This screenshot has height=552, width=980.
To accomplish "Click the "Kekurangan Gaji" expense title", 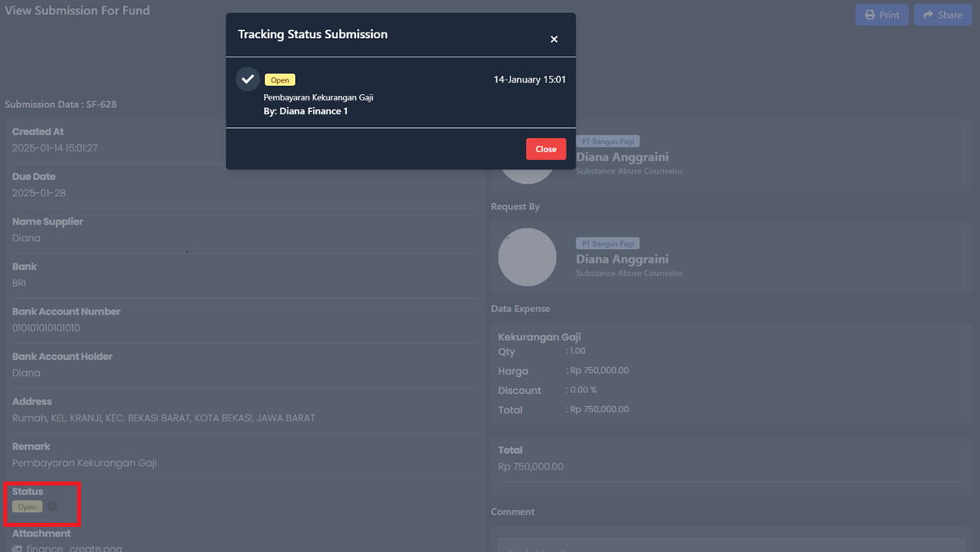I will pos(540,336).
